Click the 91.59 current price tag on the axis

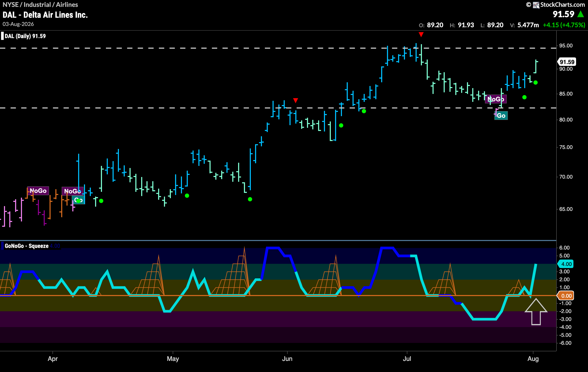pos(567,62)
